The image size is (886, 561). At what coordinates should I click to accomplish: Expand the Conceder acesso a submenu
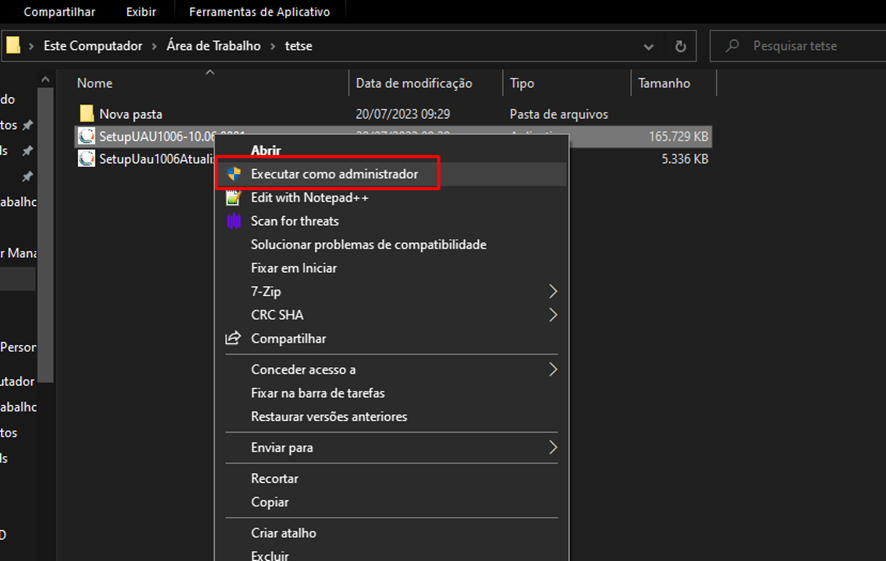(x=553, y=370)
